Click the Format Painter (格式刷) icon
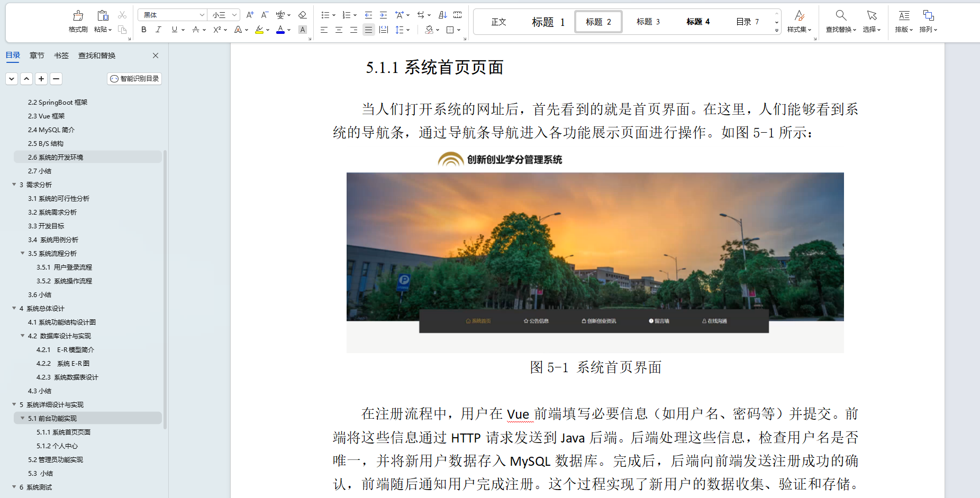980x498 pixels. click(x=78, y=16)
